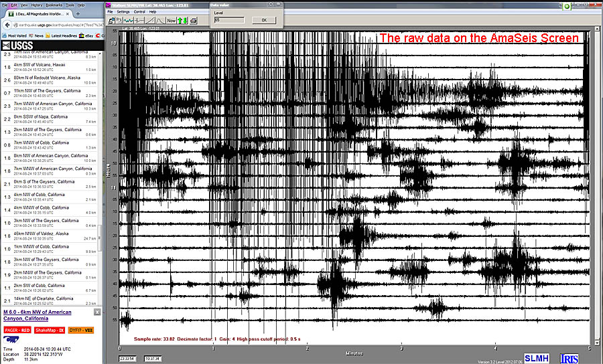This screenshot has height=364, width=603.
Task: Click the earthquake.usgs.gov address bar
Action: 58,25
